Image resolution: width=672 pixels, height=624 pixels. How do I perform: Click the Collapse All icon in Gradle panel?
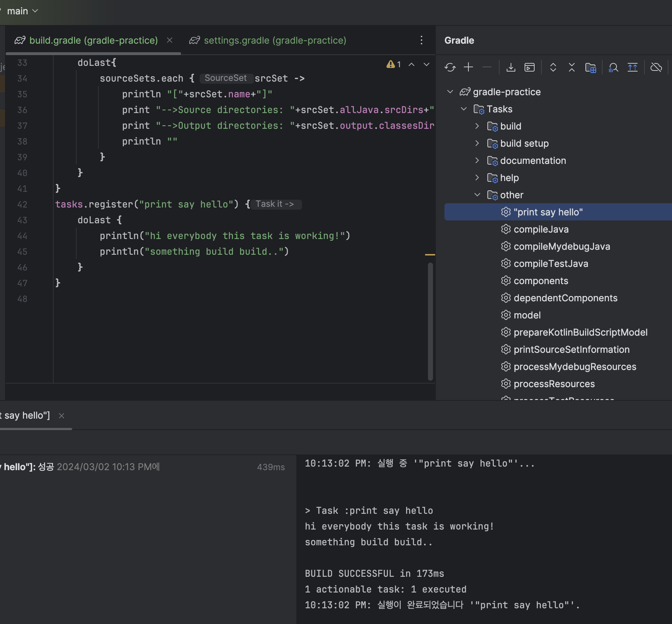(572, 67)
